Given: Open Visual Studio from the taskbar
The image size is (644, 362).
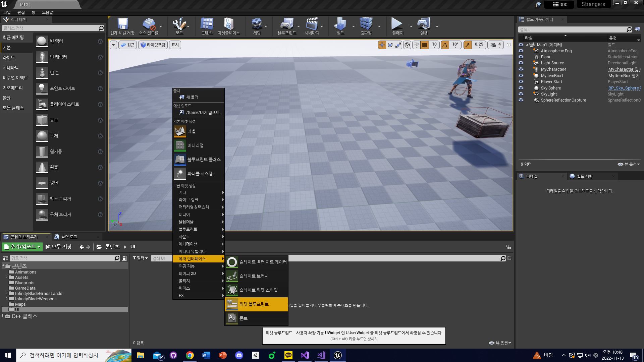Looking at the screenshot, I should 305,355.
